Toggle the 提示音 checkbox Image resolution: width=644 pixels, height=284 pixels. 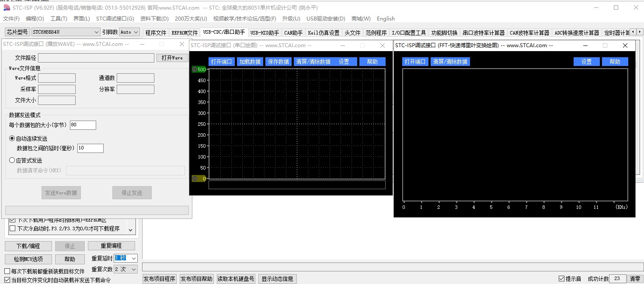[562, 279]
